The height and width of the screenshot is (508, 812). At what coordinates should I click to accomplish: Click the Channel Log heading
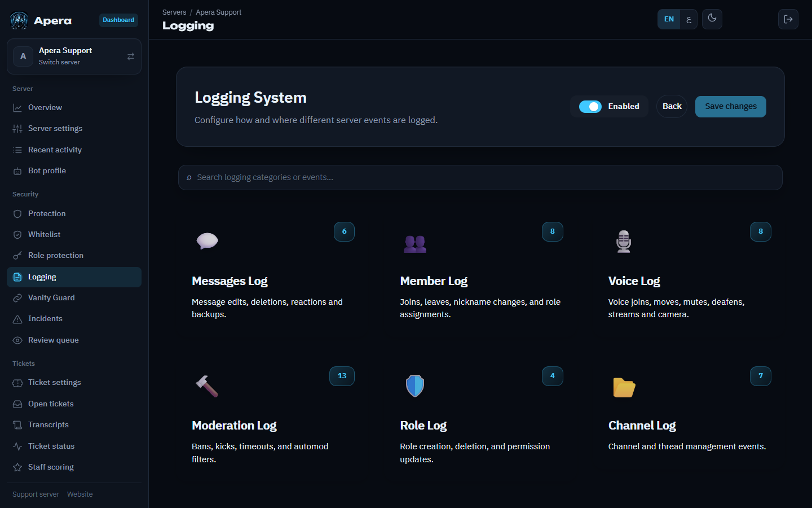[642, 426]
